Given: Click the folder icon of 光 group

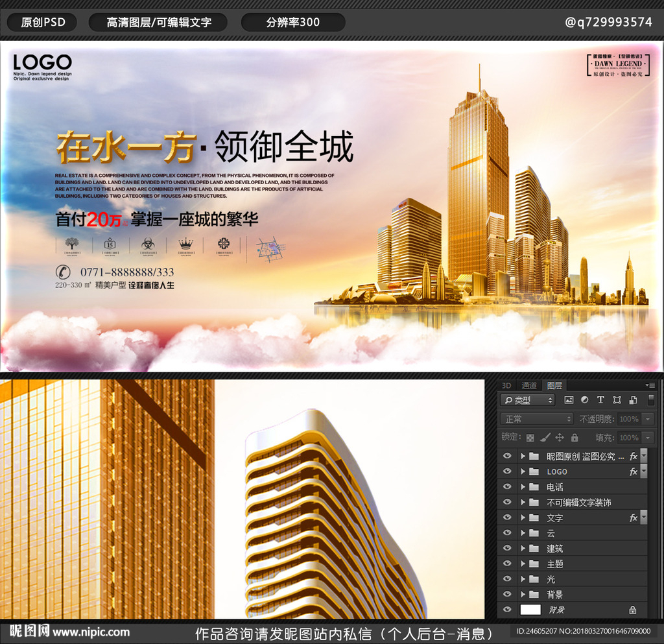Looking at the screenshot, I should 534,578.
